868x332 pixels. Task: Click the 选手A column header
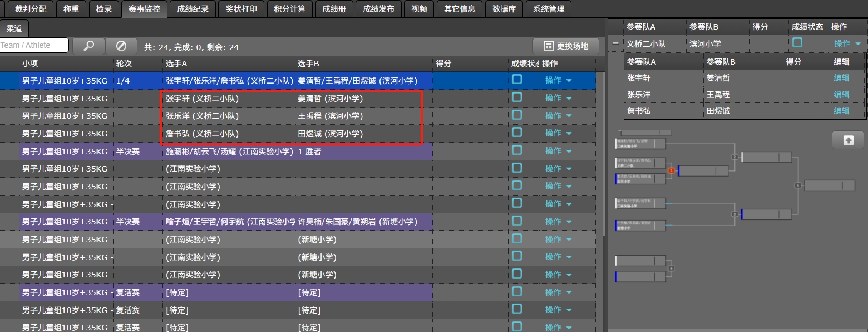229,64
